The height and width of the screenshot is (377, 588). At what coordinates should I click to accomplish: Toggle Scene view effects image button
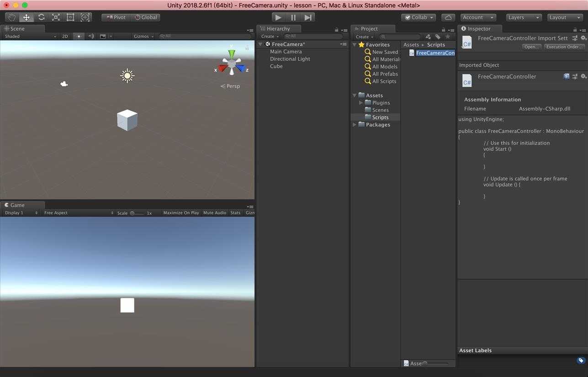[x=103, y=36]
